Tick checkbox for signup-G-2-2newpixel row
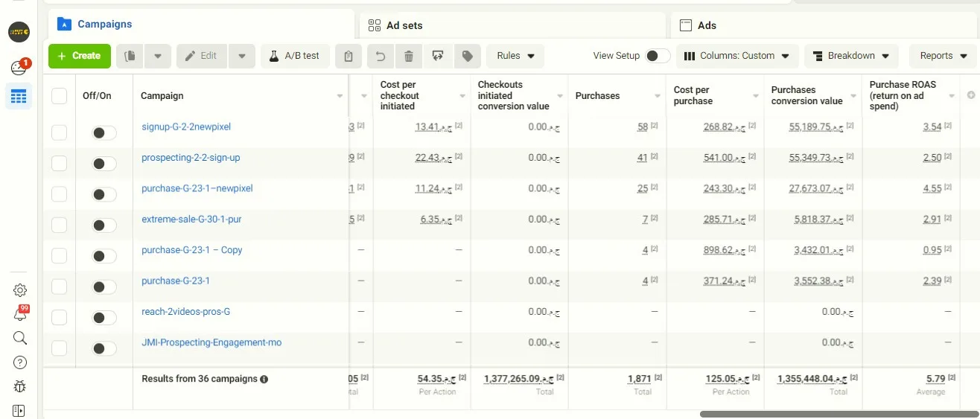Image resolution: width=980 pixels, height=419 pixels. (59, 132)
